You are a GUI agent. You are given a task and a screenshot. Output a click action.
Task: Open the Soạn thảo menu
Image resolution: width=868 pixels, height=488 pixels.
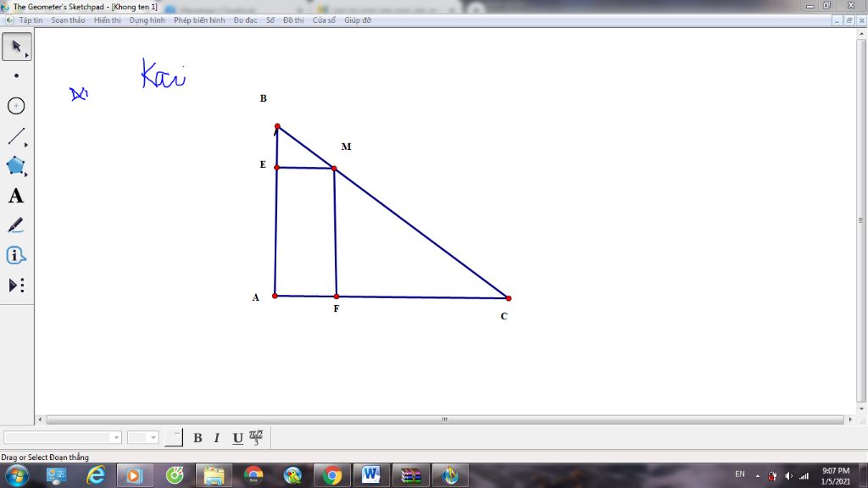[68, 20]
